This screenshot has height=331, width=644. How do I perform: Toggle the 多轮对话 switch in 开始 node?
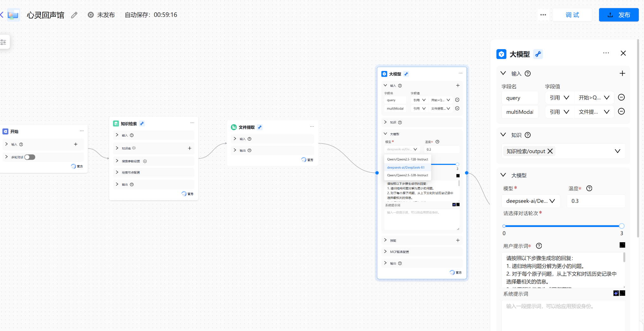tap(30, 157)
